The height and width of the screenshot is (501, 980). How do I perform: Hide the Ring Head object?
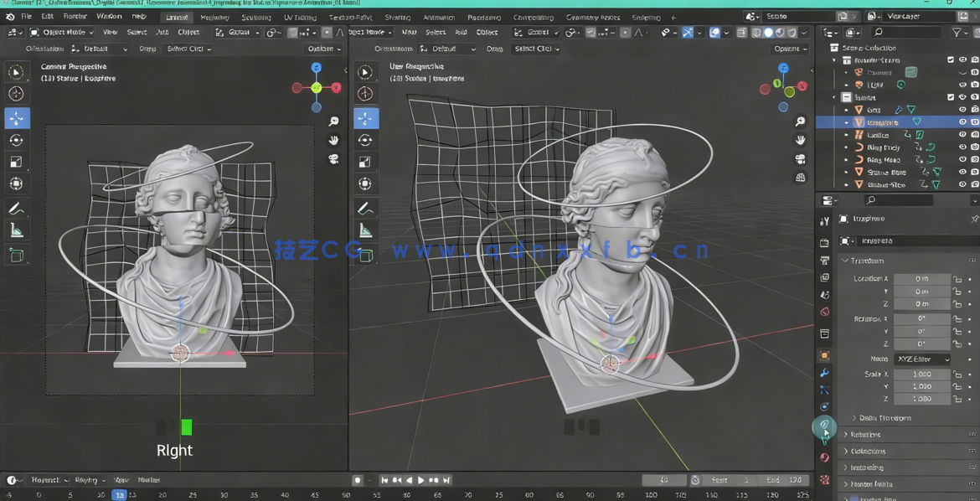[963, 159]
